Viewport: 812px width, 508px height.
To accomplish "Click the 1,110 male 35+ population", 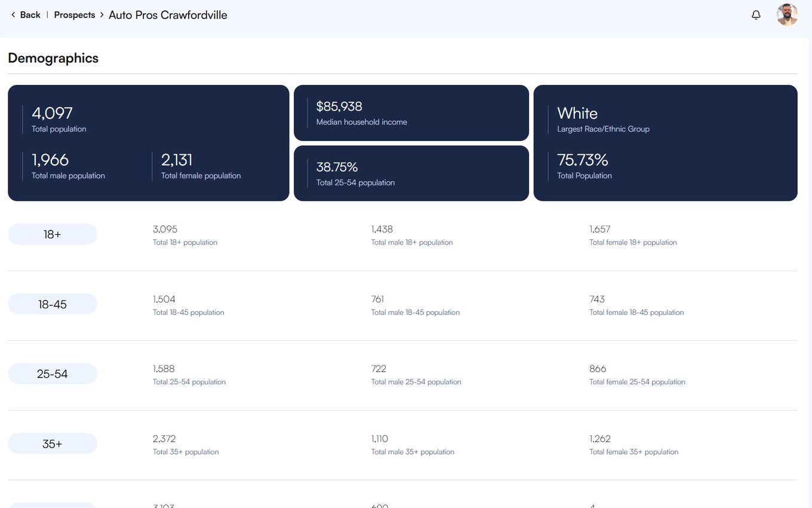I will [x=379, y=439].
